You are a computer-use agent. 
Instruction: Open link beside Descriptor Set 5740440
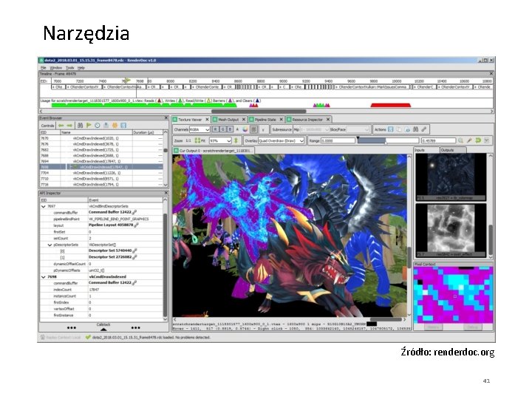[x=134, y=250]
